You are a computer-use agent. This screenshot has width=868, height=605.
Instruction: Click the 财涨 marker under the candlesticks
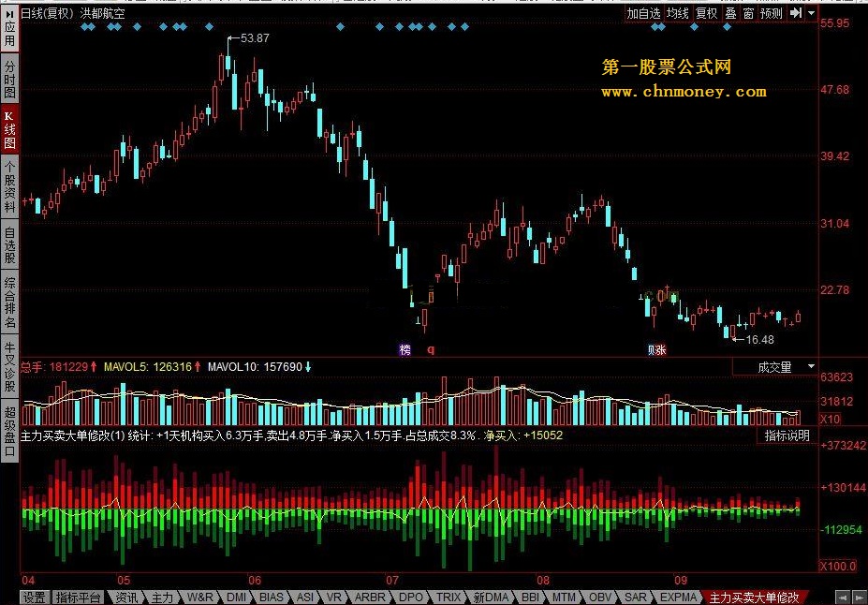656,350
